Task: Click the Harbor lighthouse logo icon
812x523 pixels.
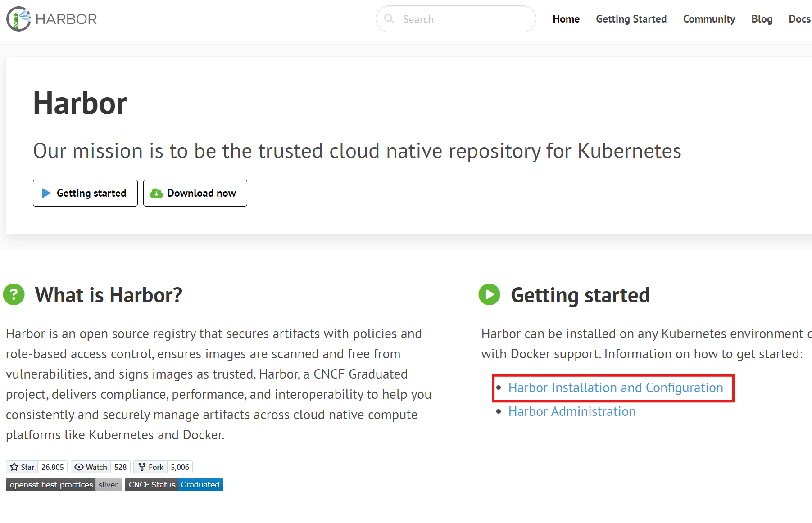Action: [18, 19]
